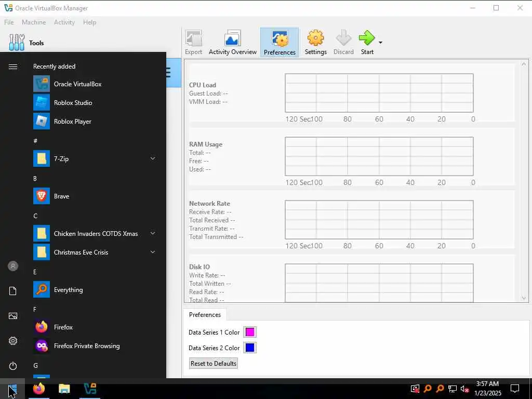Click the 'F' letter group header
532x399 pixels.
(x=35, y=309)
